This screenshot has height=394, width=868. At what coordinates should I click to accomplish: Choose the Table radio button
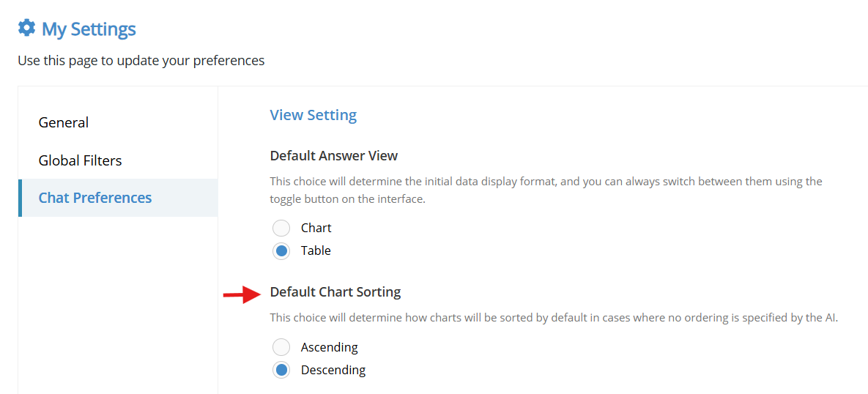tap(281, 250)
